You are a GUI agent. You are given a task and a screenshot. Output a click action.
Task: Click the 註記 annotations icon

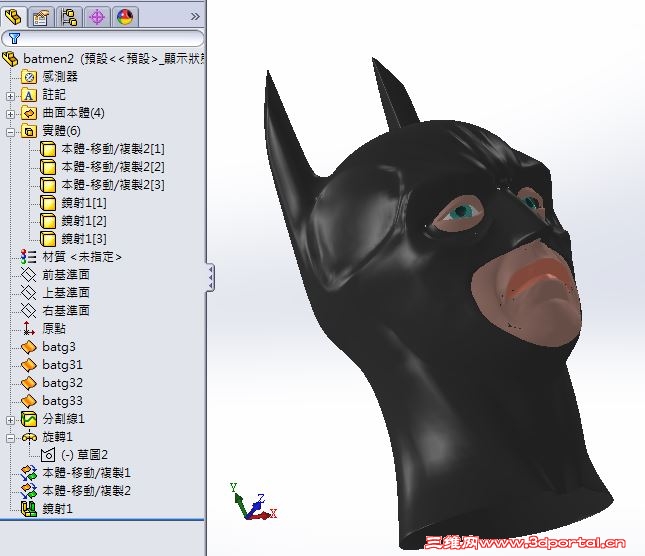click(29, 95)
